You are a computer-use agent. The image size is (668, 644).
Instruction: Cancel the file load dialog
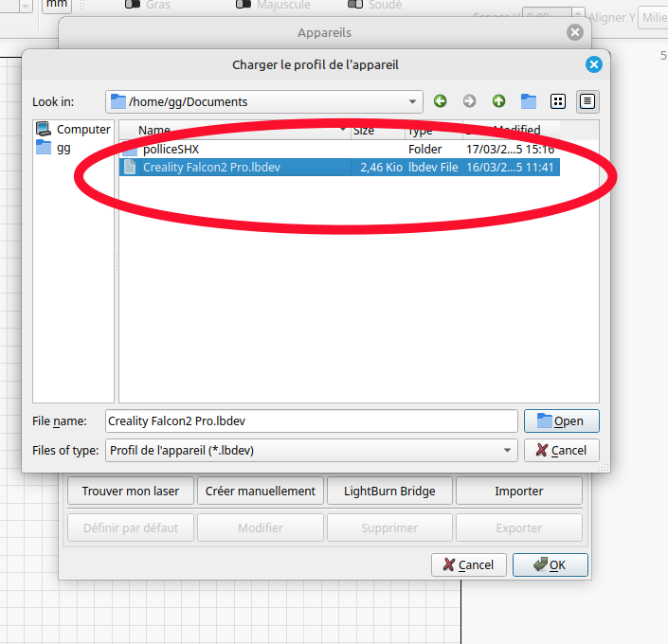561,450
